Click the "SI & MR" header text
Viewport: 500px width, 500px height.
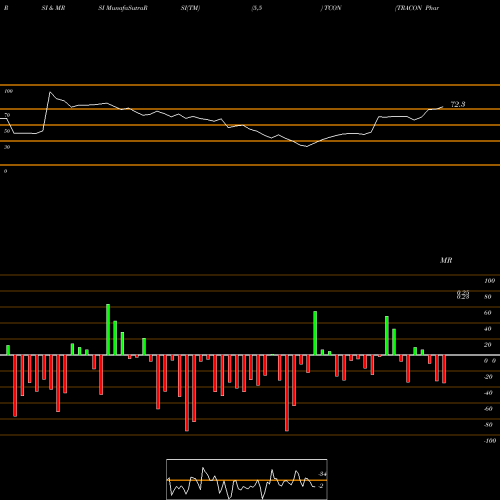(x=53, y=8)
